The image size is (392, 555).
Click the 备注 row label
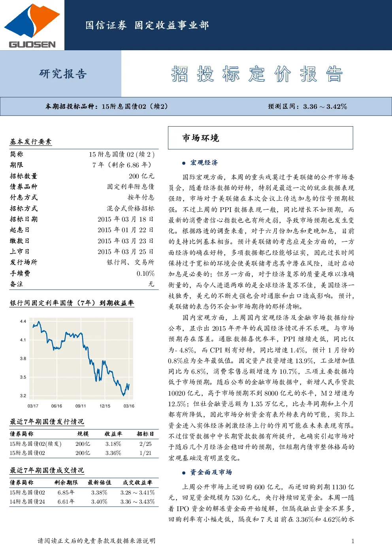[17, 284]
